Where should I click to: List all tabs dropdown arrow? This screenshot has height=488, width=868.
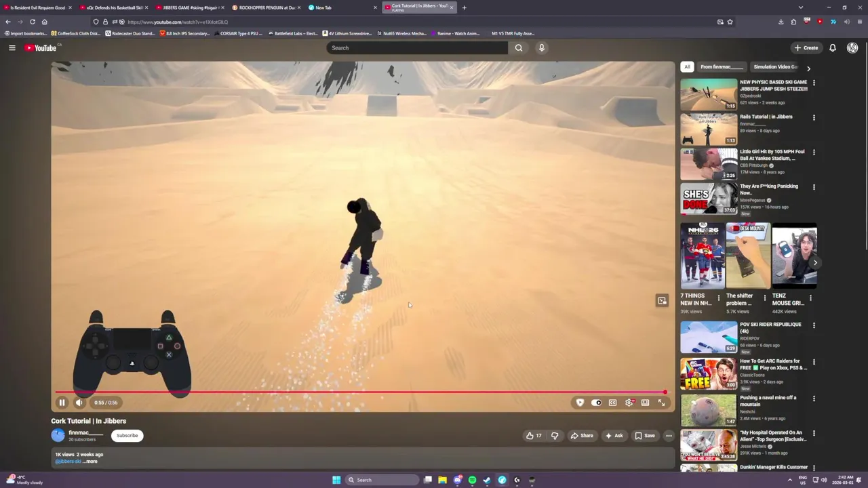(x=801, y=7)
